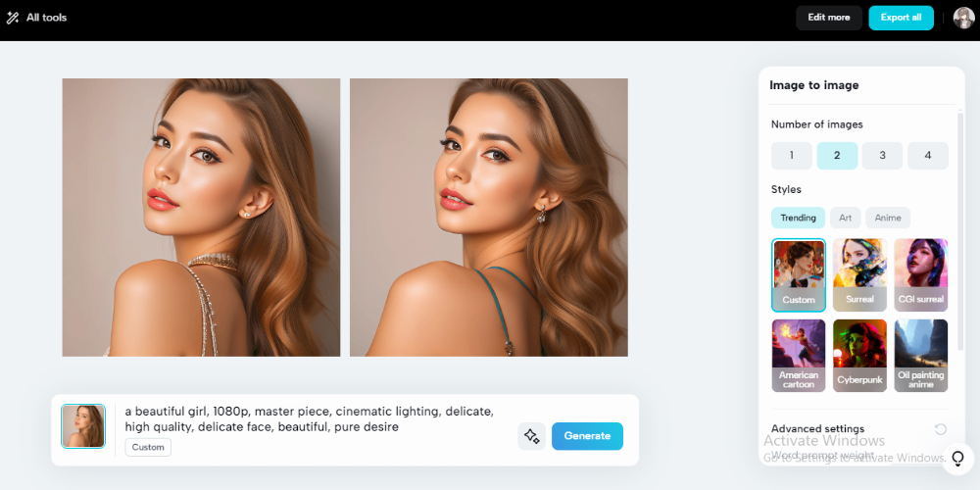
Task: Click the Styles label
Action: [x=786, y=189]
